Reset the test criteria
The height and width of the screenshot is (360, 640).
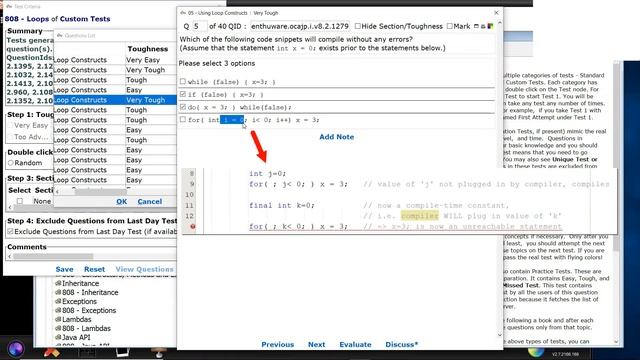click(x=94, y=269)
